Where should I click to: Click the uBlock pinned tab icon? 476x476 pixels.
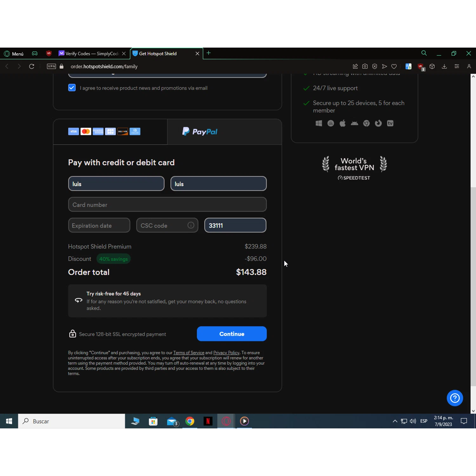point(49,53)
